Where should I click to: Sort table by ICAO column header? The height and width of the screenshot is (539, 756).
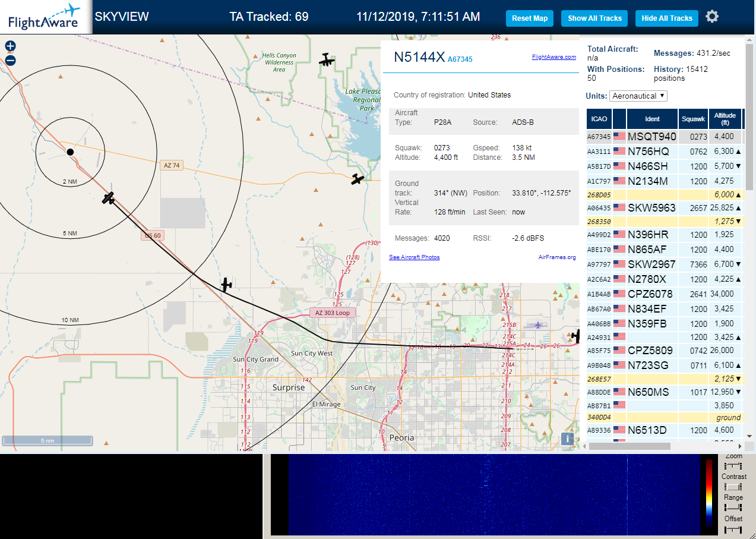tap(599, 119)
